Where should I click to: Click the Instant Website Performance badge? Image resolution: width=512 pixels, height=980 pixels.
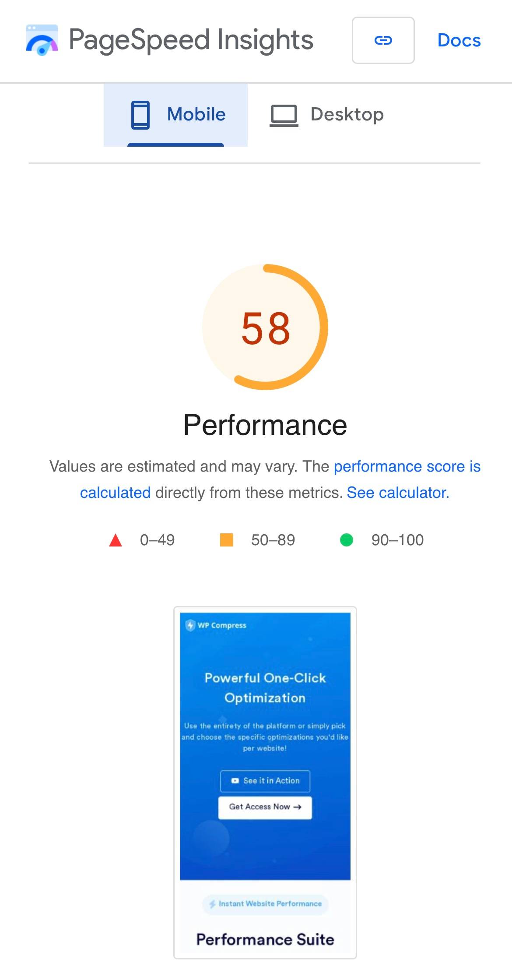[265, 904]
